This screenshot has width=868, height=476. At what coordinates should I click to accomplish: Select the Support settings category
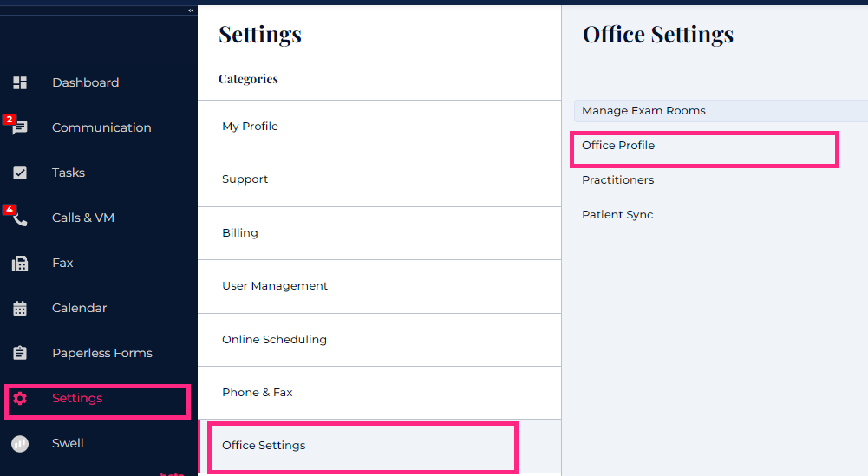tap(245, 179)
